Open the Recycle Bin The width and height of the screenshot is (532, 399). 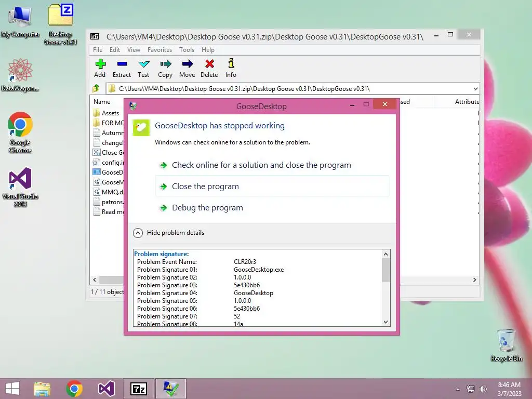[506, 345]
